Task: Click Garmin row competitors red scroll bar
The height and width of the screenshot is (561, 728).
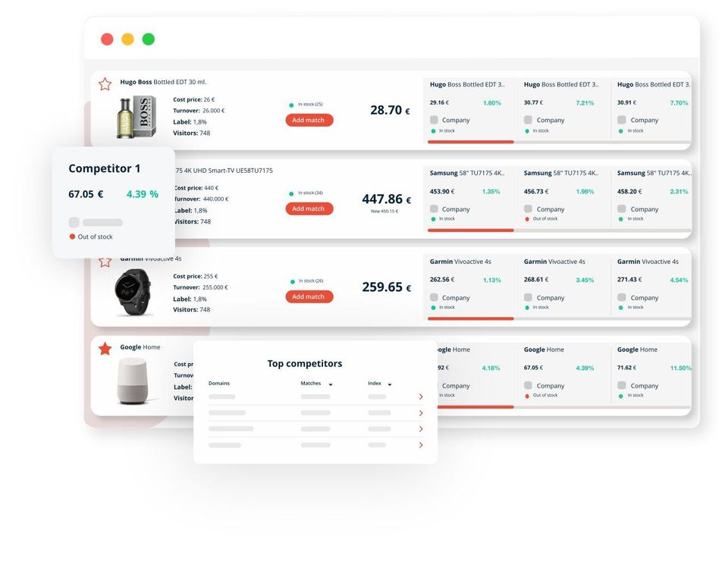Action: point(471,318)
